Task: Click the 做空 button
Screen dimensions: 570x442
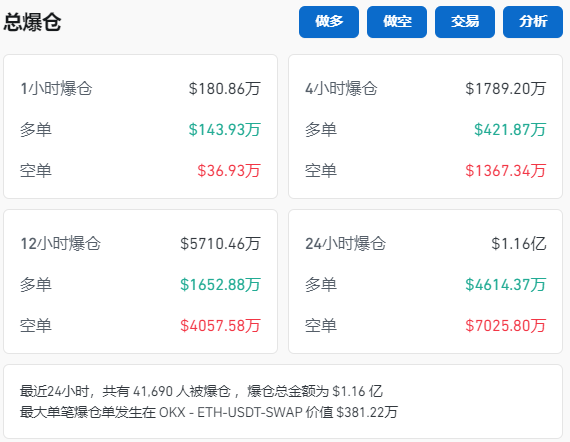Action: (x=397, y=22)
